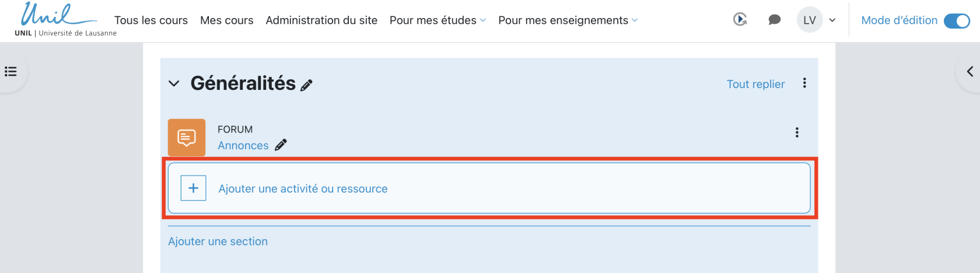
Task: Expand the Pour mes études dropdown
Action: pos(437,20)
